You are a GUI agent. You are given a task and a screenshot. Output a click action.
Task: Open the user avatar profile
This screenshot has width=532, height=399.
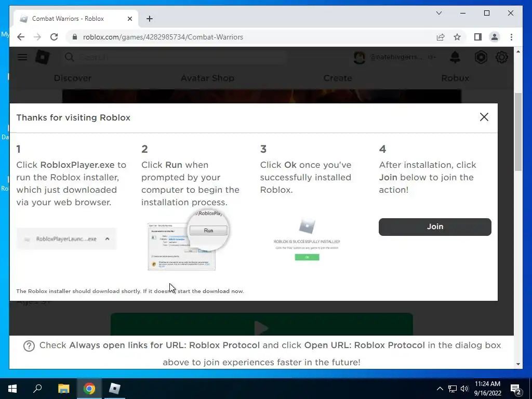tap(360, 57)
